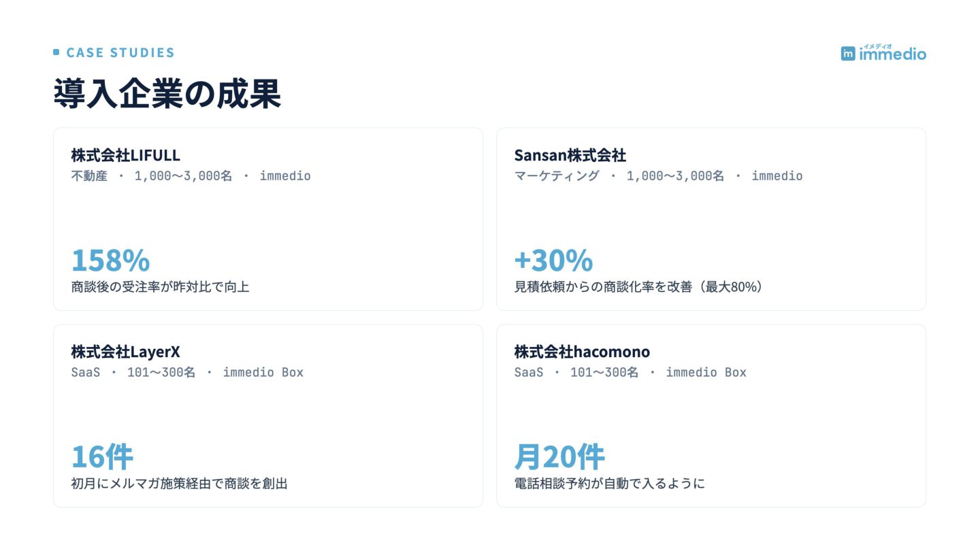
Task: Click the blue square bullet beside CASE STUDIES
Action: point(56,52)
